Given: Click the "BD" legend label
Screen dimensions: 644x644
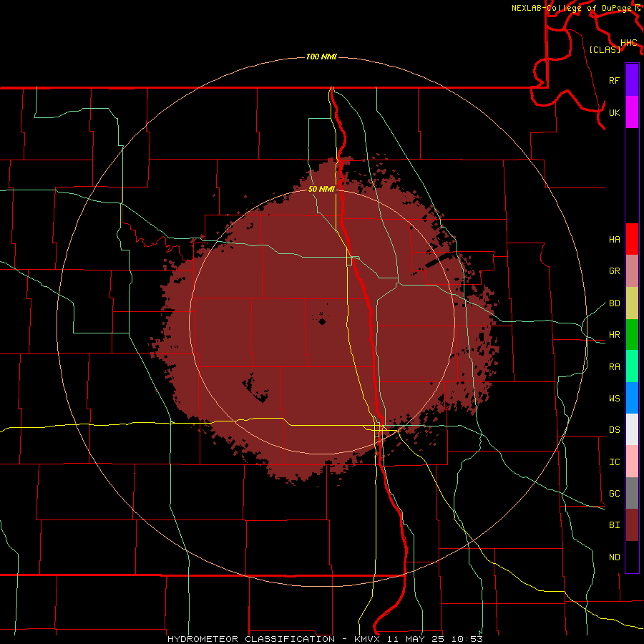Looking at the screenshot, I should coord(614,303).
